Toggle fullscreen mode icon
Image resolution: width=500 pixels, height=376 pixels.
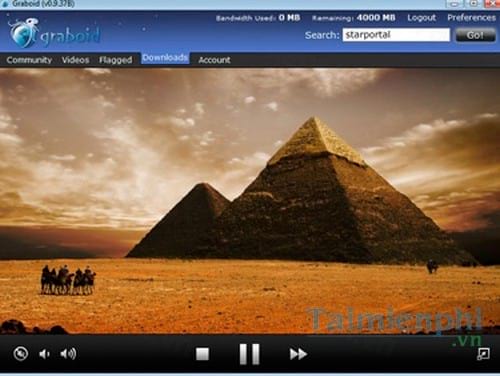(x=483, y=354)
